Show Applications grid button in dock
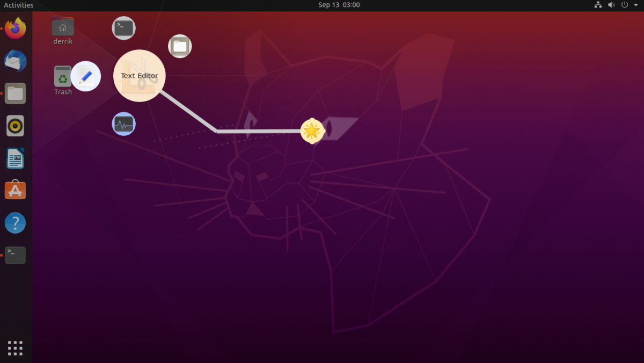 tap(15, 348)
